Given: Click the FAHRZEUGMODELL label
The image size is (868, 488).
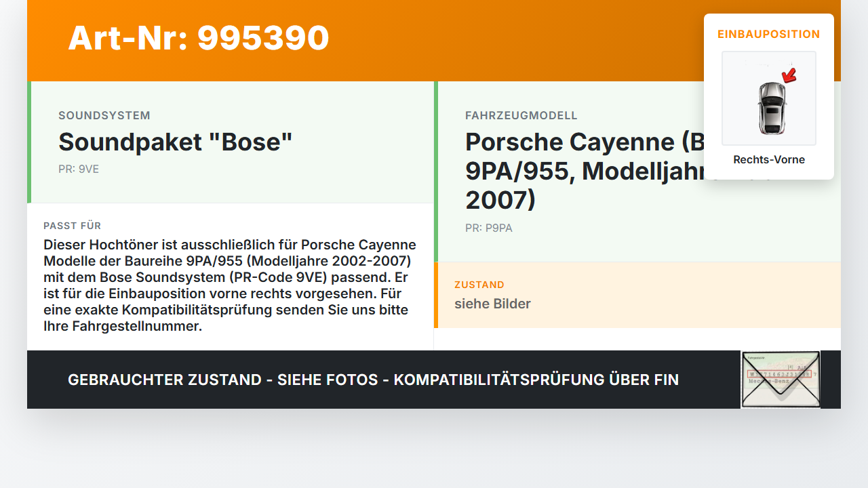Looking at the screenshot, I should [x=521, y=115].
